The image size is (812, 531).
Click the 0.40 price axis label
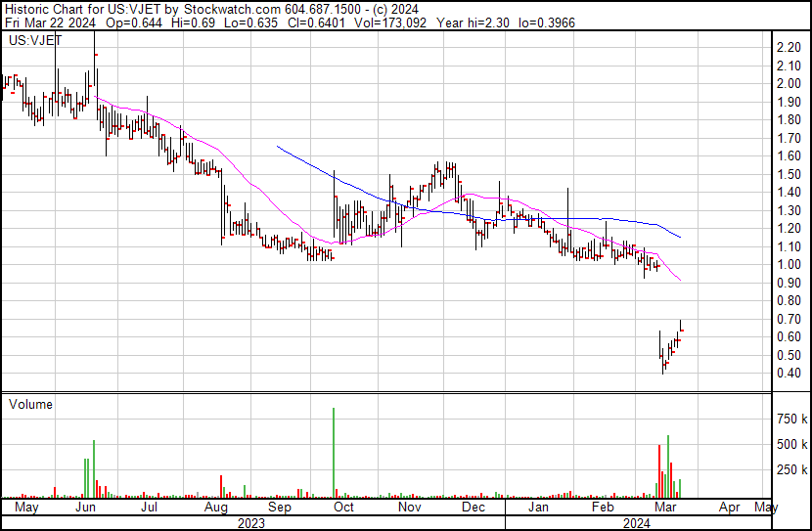(x=787, y=374)
